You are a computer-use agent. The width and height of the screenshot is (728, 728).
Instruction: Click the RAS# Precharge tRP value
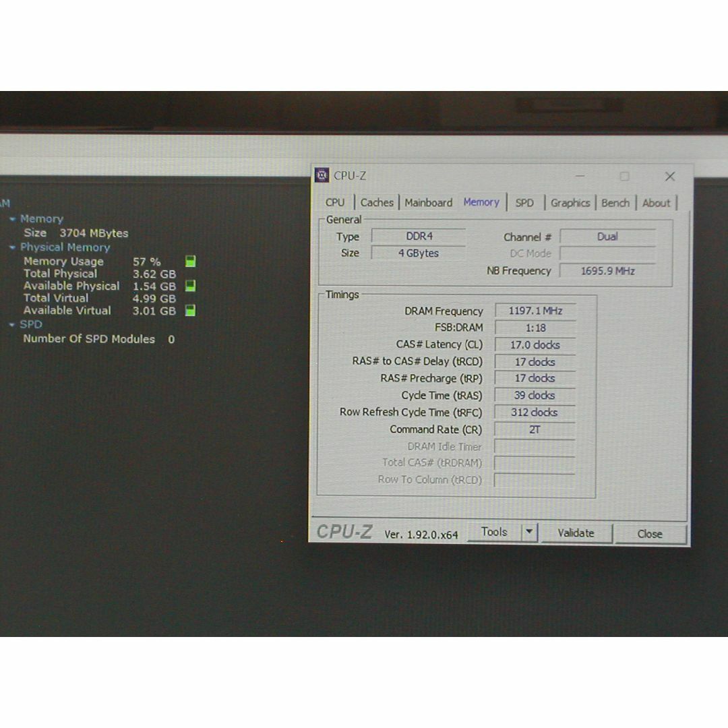pos(535,378)
